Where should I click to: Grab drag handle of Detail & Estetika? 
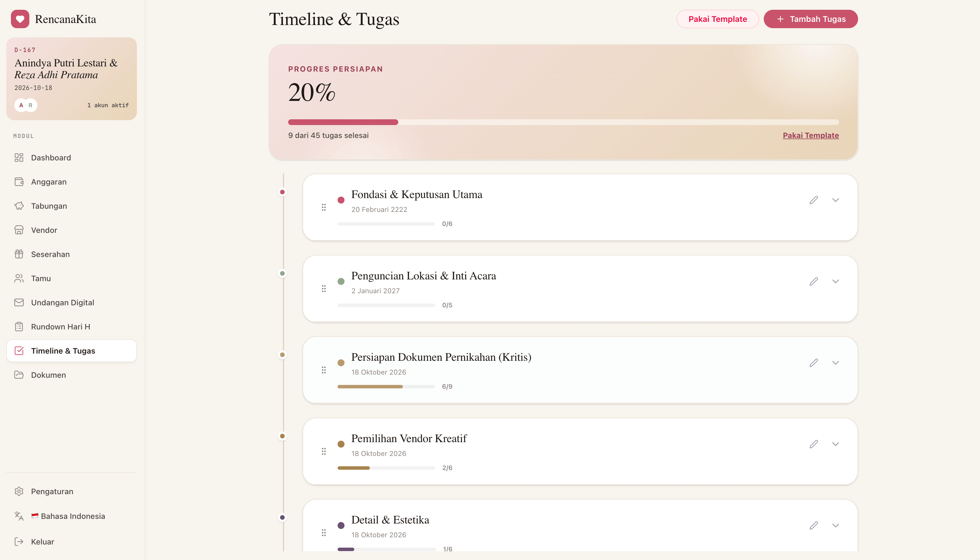[x=324, y=533]
